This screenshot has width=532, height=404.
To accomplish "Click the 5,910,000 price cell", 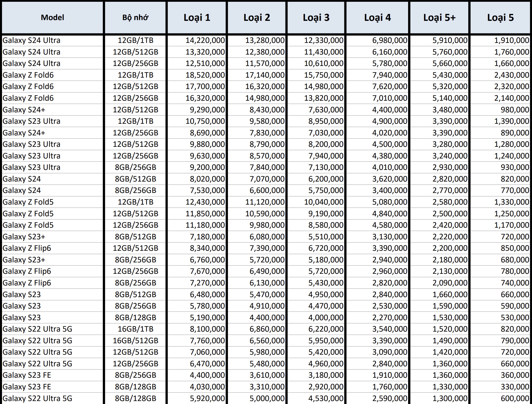I will tap(439, 40).
